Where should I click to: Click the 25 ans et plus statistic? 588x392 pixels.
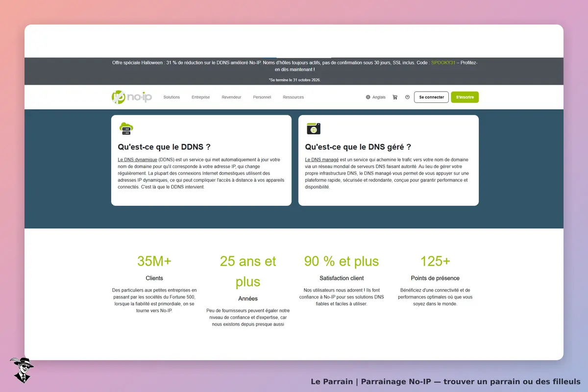click(248, 271)
